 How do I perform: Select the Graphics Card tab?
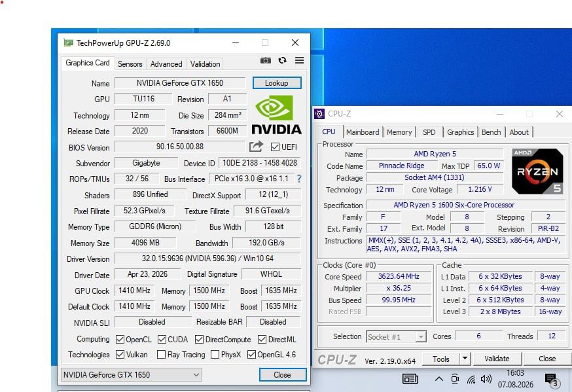click(88, 63)
